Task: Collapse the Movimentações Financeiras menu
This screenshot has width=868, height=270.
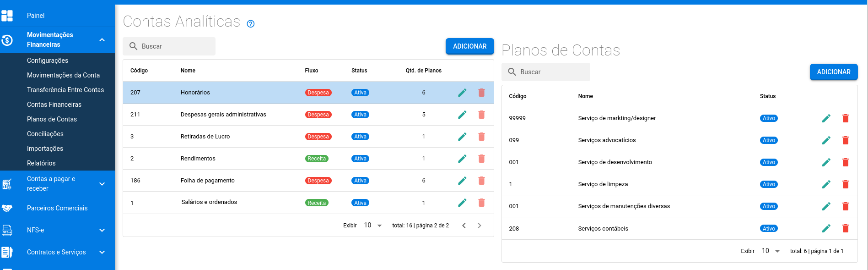Action: [x=102, y=40]
